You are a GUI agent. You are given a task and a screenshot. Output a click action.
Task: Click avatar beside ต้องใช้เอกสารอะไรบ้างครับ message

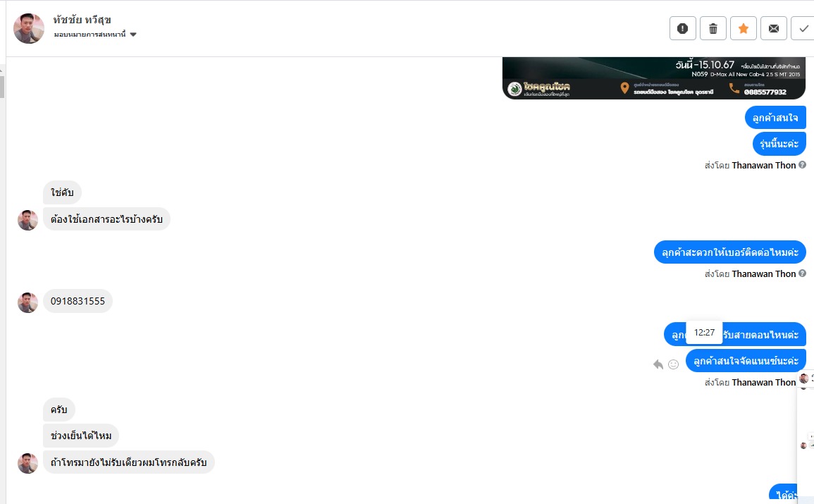[x=27, y=220]
